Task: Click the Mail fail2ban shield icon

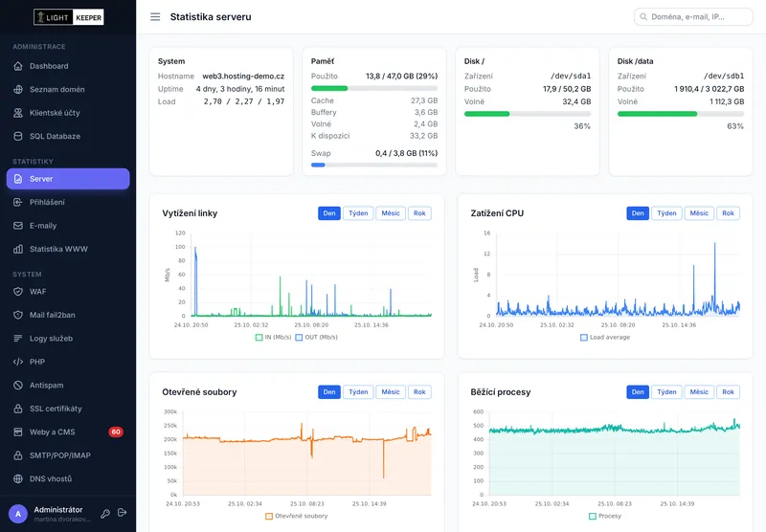Action: [x=18, y=315]
